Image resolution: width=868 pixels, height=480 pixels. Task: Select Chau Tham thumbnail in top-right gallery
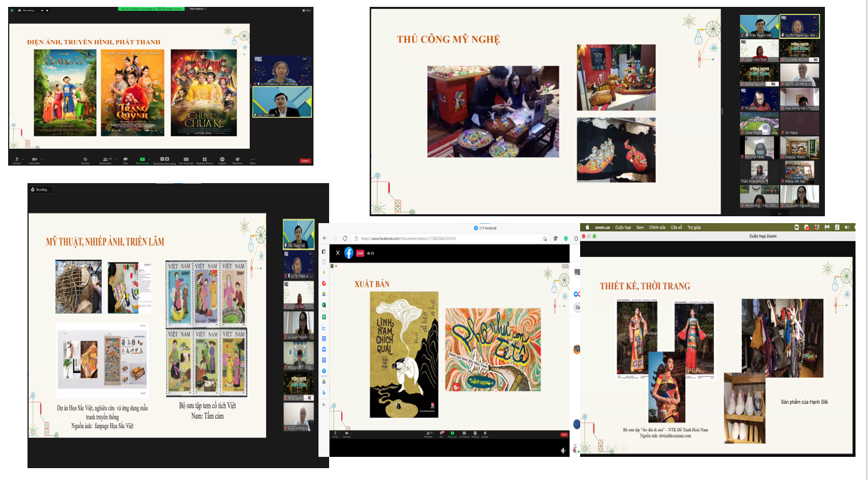pyautogui.click(x=759, y=124)
